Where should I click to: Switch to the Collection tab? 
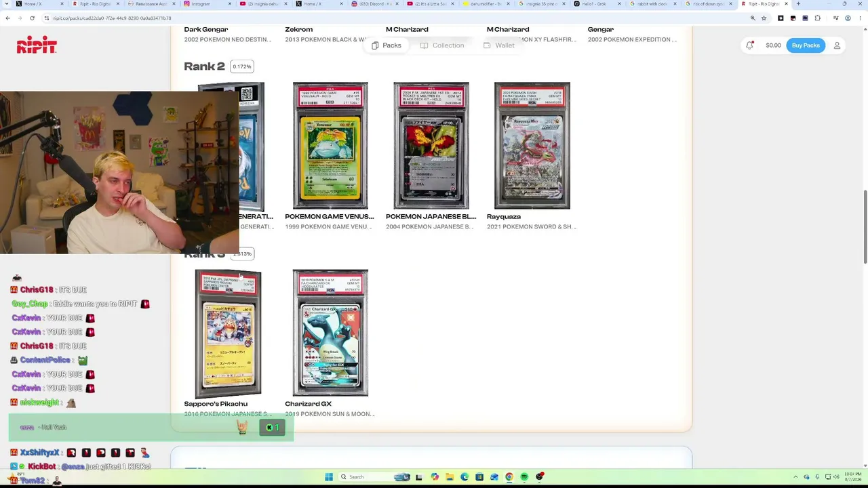point(441,45)
